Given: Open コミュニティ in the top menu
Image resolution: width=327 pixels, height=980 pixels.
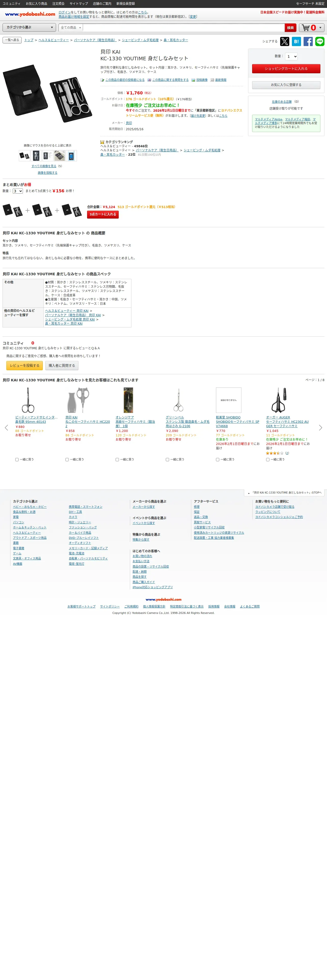Looking at the screenshot, I should click(x=11, y=3).
